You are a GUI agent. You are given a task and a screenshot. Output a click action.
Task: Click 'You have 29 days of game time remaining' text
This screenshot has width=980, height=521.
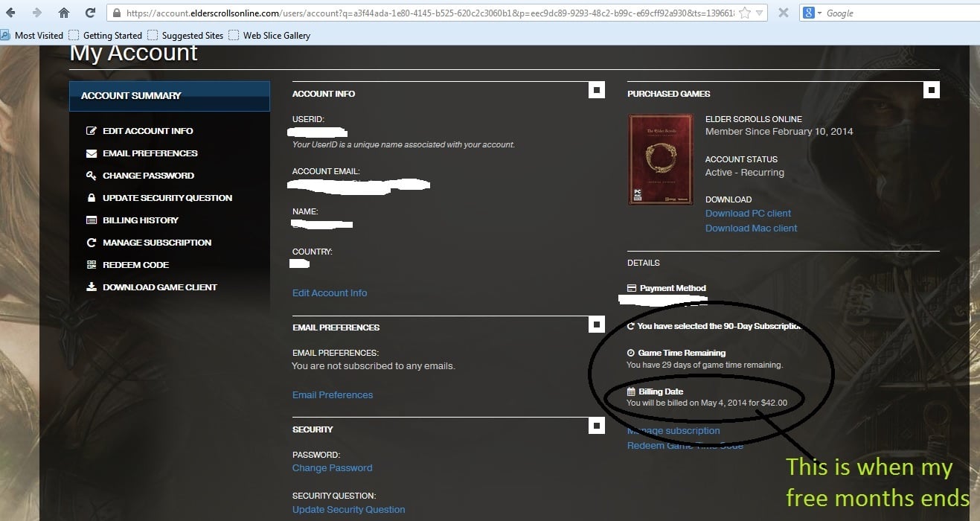coord(705,365)
